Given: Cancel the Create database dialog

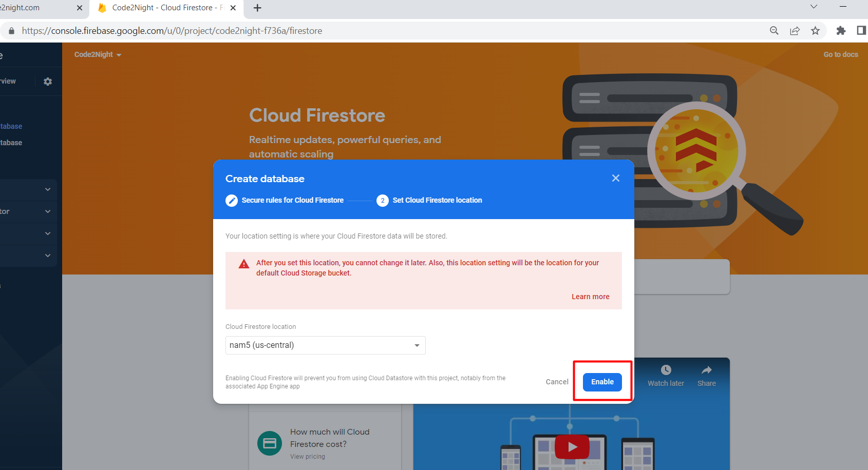Looking at the screenshot, I should (557, 382).
